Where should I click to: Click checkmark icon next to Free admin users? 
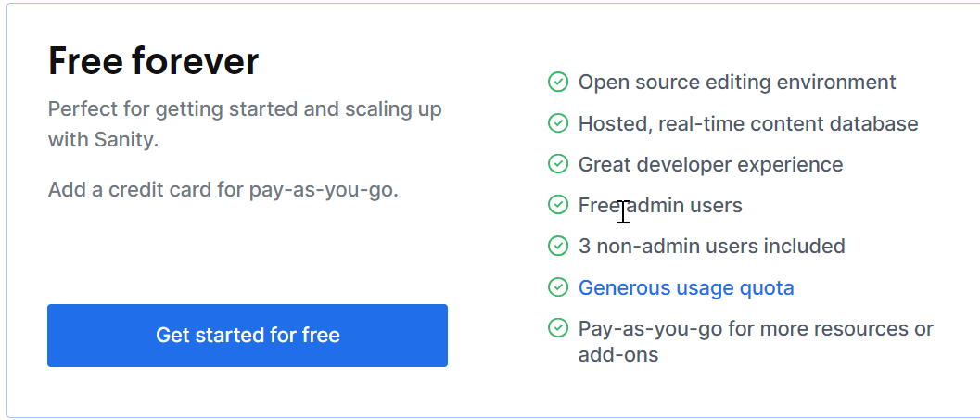click(x=557, y=204)
